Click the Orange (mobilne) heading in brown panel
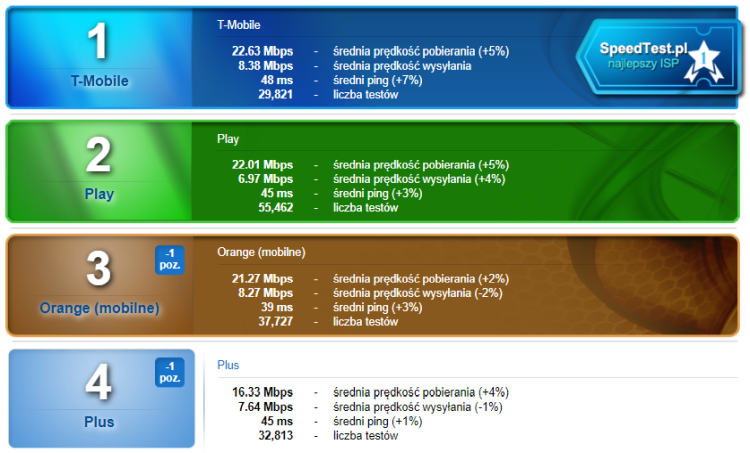Image resolution: width=750 pixels, height=453 pixels. coord(261,252)
